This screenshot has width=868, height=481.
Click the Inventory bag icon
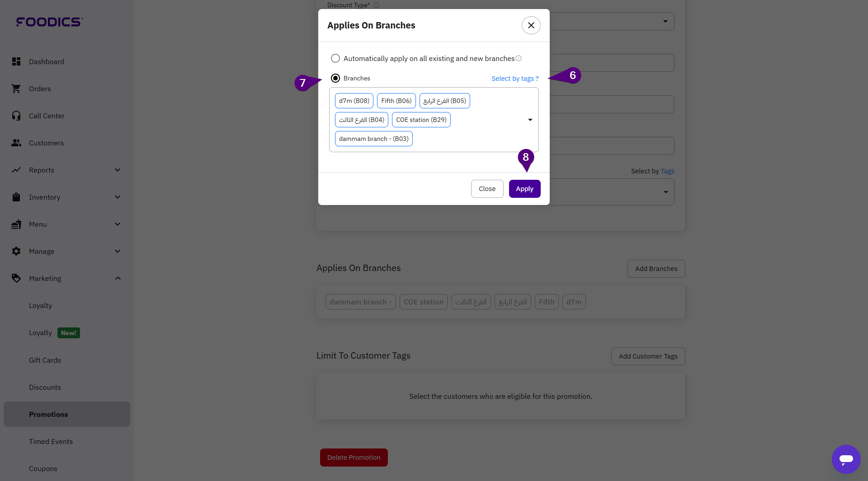point(16,197)
